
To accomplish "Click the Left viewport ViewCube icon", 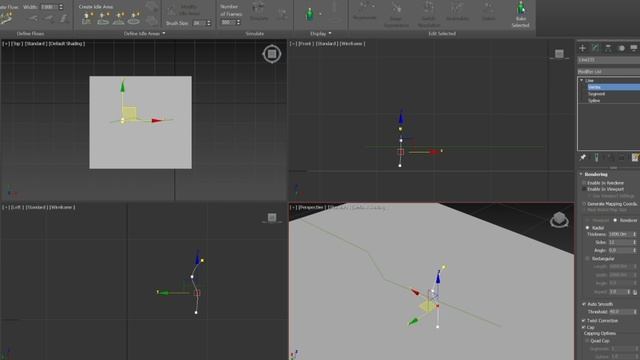I will [x=272, y=218].
